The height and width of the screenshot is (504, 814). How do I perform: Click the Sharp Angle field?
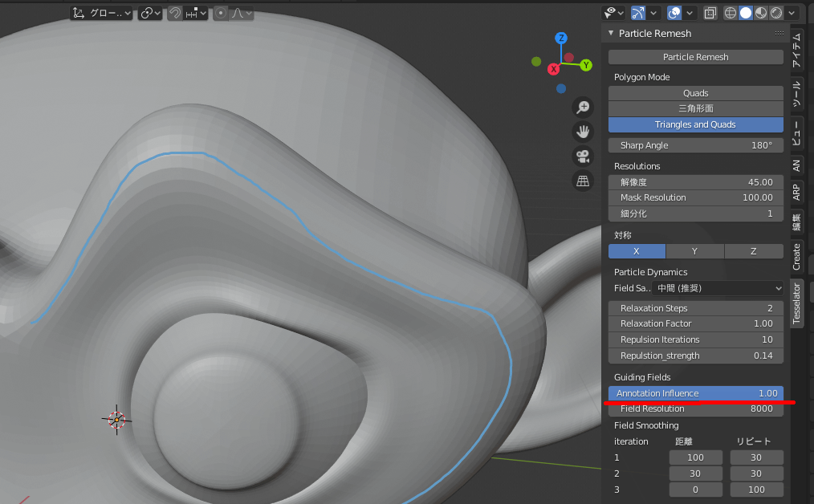click(696, 145)
